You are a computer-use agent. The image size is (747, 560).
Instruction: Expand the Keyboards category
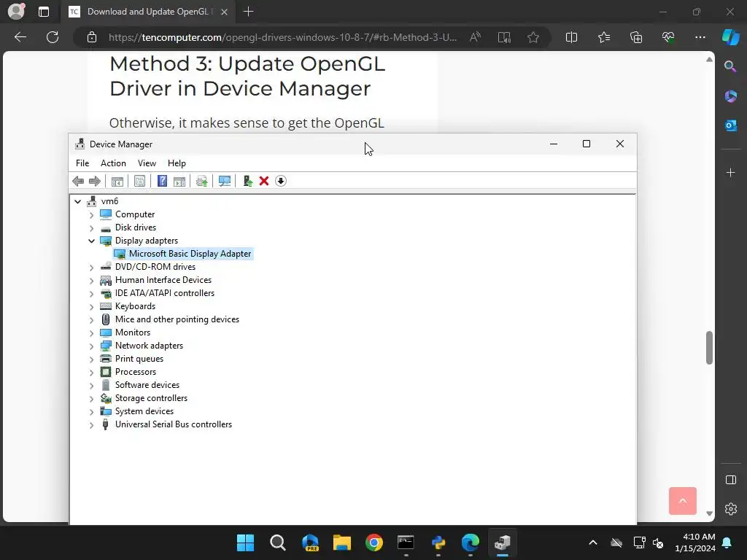coord(91,307)
